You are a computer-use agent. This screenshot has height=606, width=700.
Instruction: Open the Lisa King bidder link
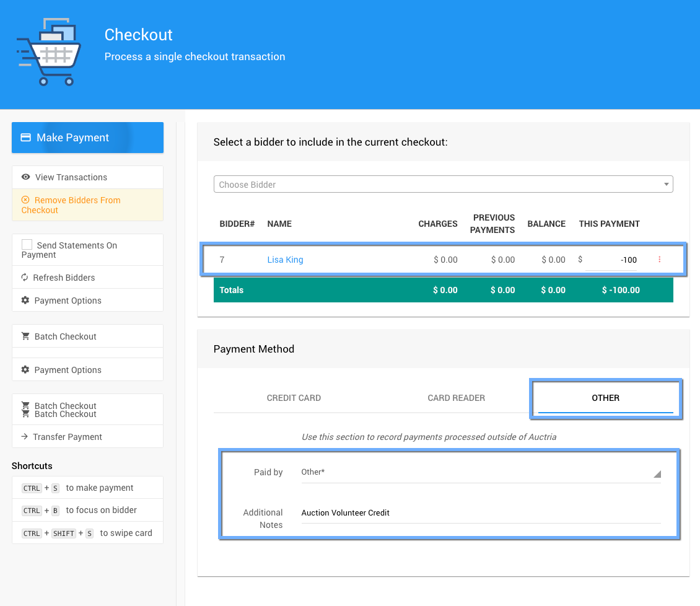pos(285,260)
